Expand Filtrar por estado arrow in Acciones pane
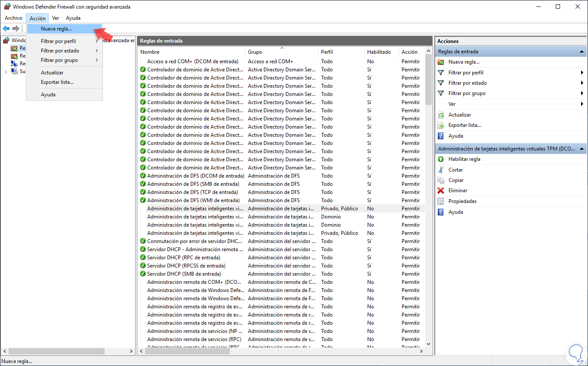 [582, 83]
